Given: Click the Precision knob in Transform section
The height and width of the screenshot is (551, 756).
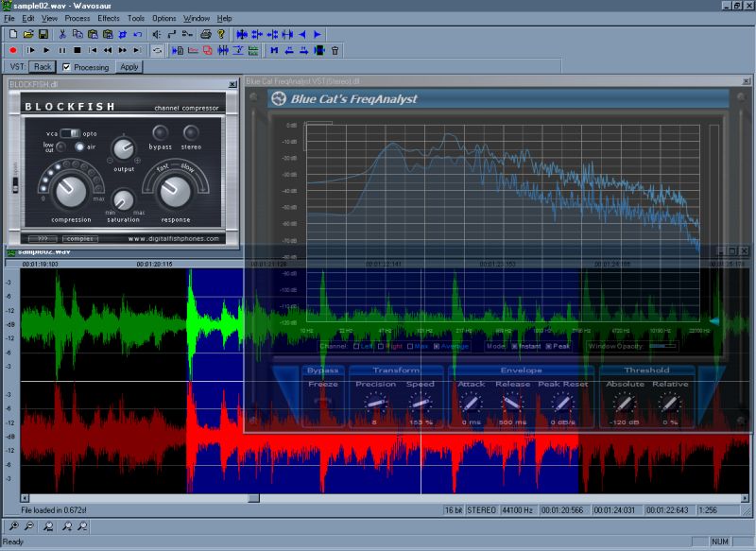Looking at the screenshot, I should click(x=375, y=403).
